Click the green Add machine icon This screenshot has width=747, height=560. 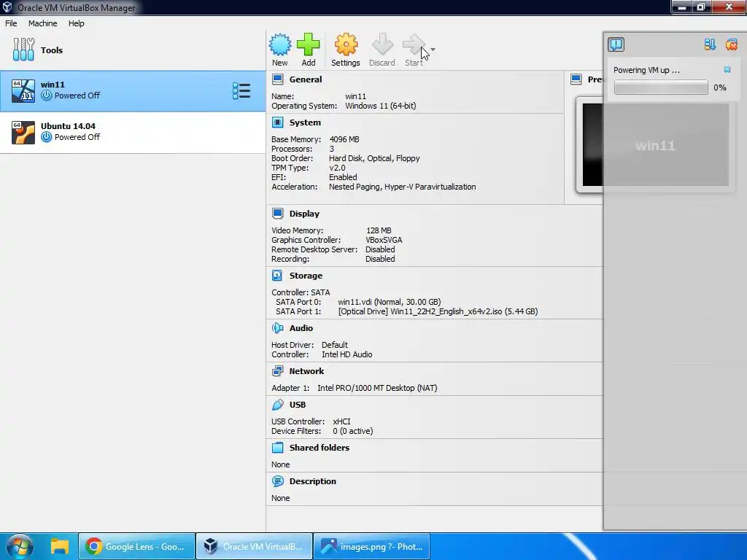pyautogui.click(x=309, y=44)
